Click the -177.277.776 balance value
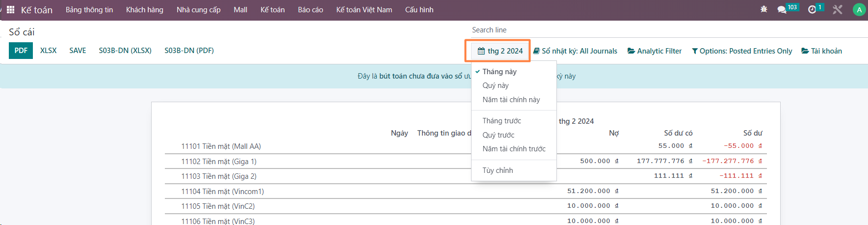The height and width of the screenshot is (225, 868). tap(732, 161)
